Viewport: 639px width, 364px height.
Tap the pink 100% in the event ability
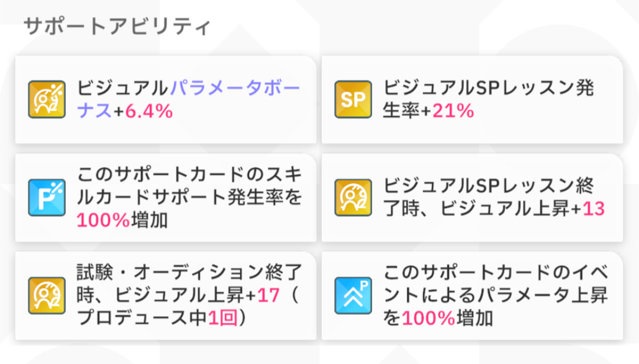[428, 318]
